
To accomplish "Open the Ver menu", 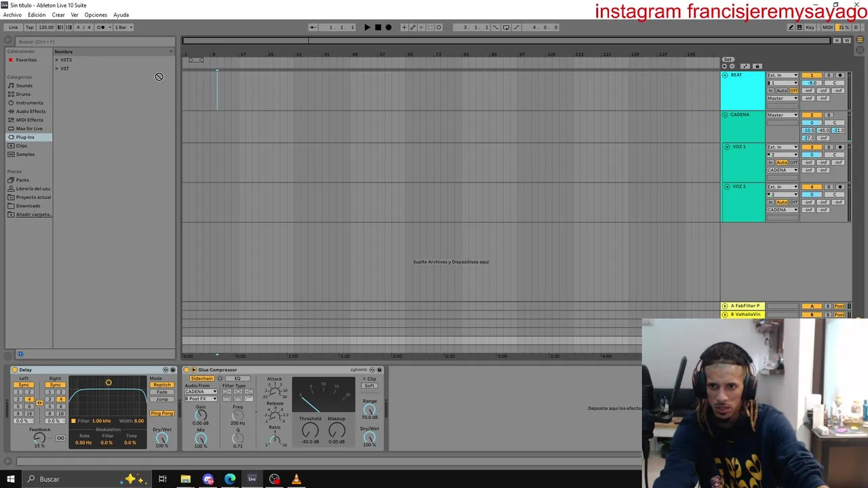I will pos(75,14).
